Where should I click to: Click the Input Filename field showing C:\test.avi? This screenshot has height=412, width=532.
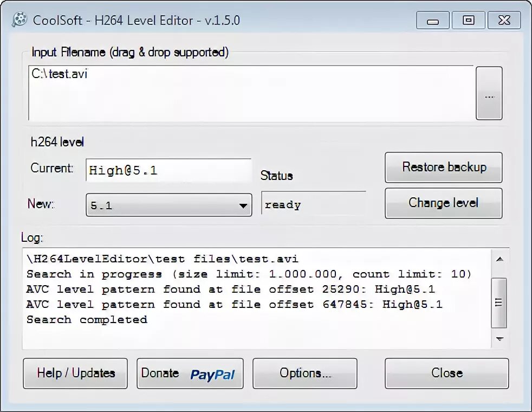(251, 93)
